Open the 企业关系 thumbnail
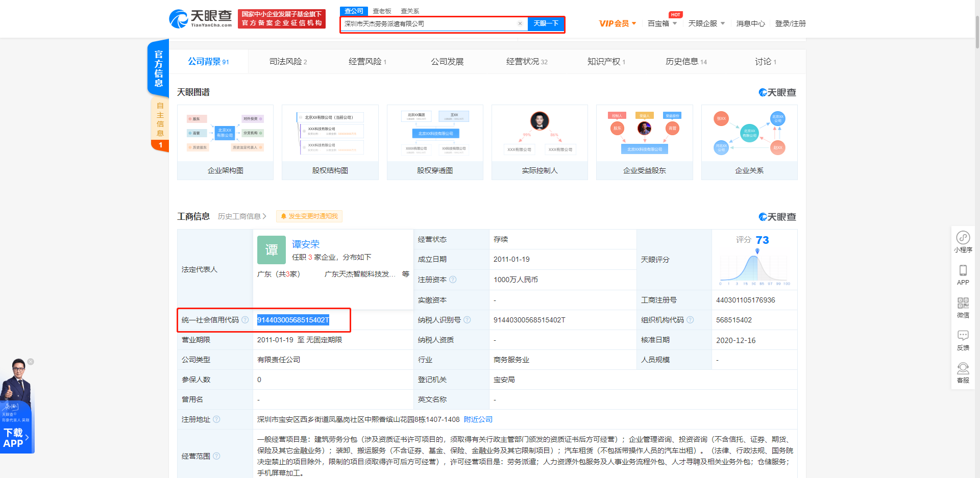This screenshot has width=980, height=478. click(749, 142)
